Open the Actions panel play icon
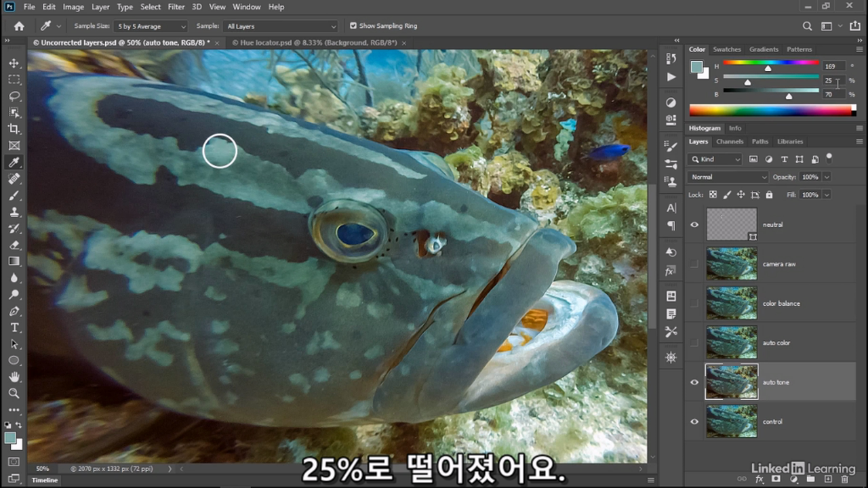868x488 pixels. point(671,77)
